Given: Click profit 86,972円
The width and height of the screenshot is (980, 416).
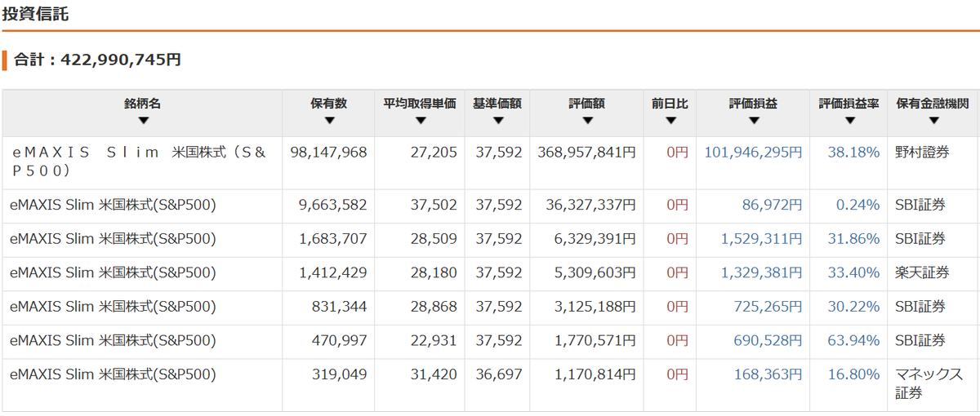Looking at the screenshot, I should [x=773, y=206].
